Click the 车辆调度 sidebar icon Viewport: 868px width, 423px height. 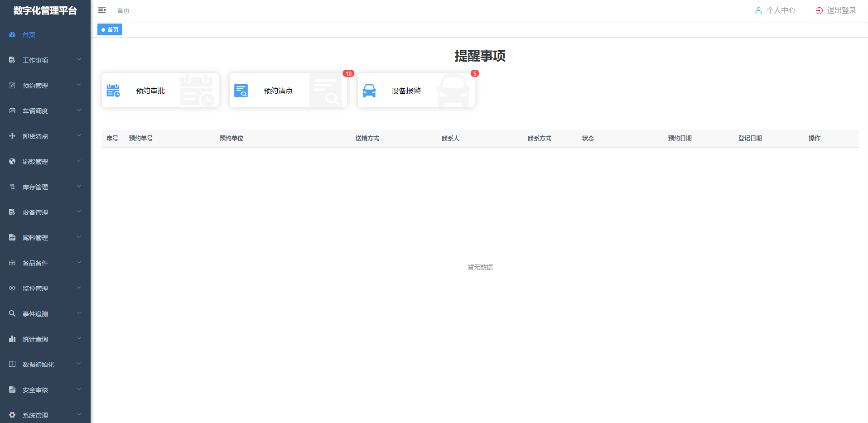[x=12, y=111]
